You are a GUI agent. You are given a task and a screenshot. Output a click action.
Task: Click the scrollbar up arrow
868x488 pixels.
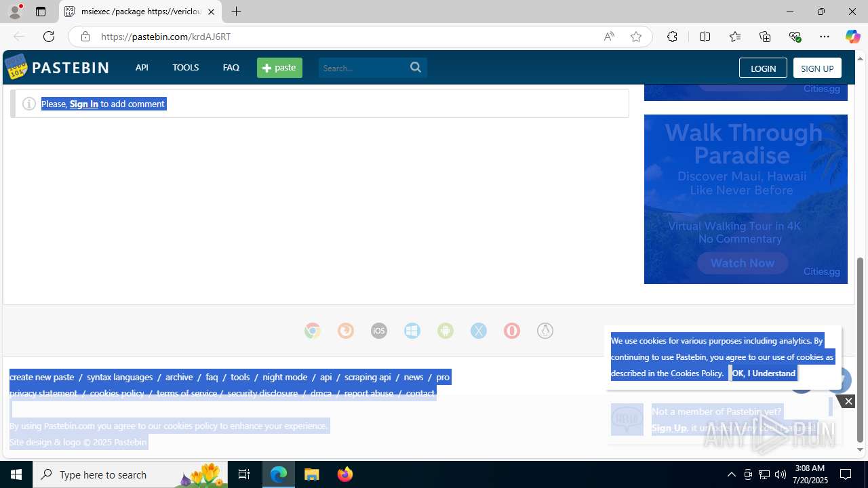[861, 58]
